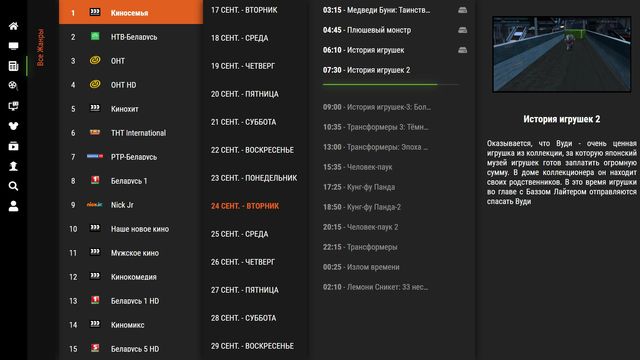The height and width of the screenshot is (360, 640).
Task: Select 27 СЕНТ. - ПЯТНИЦА date
Action: 244,290
